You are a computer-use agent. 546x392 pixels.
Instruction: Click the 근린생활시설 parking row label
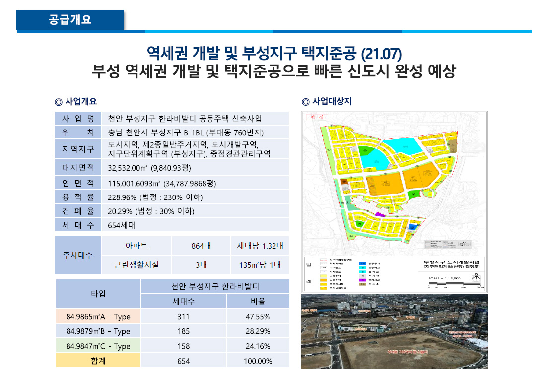136,265
